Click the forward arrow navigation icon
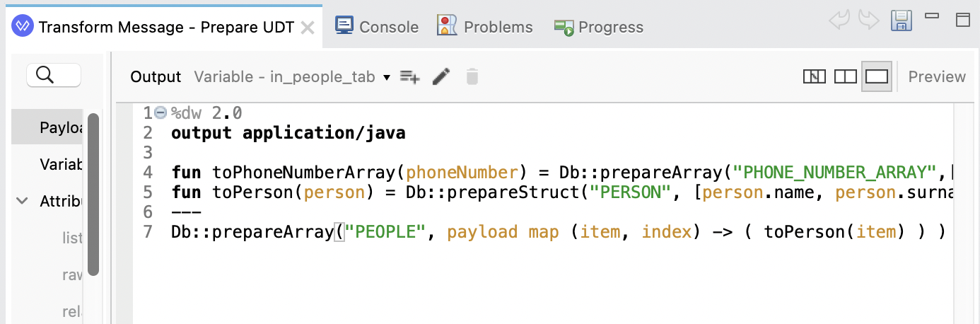Screen dimensions: 980x324 click(868, 21)
